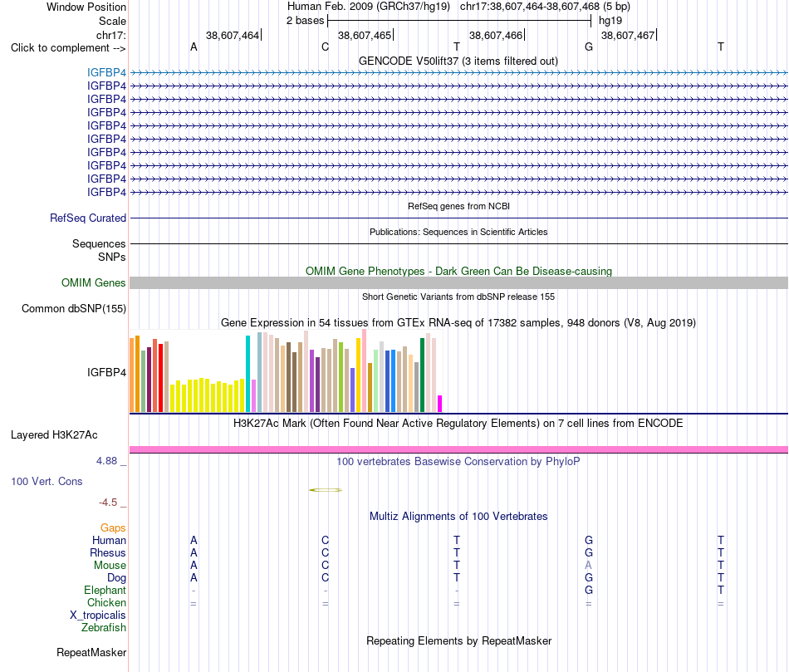Click the SNPs track label

coord(112,257)
